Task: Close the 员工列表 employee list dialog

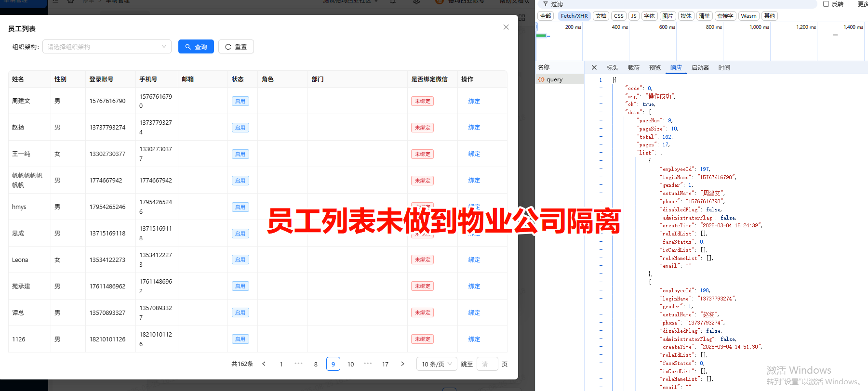Action: click(506, 27)
